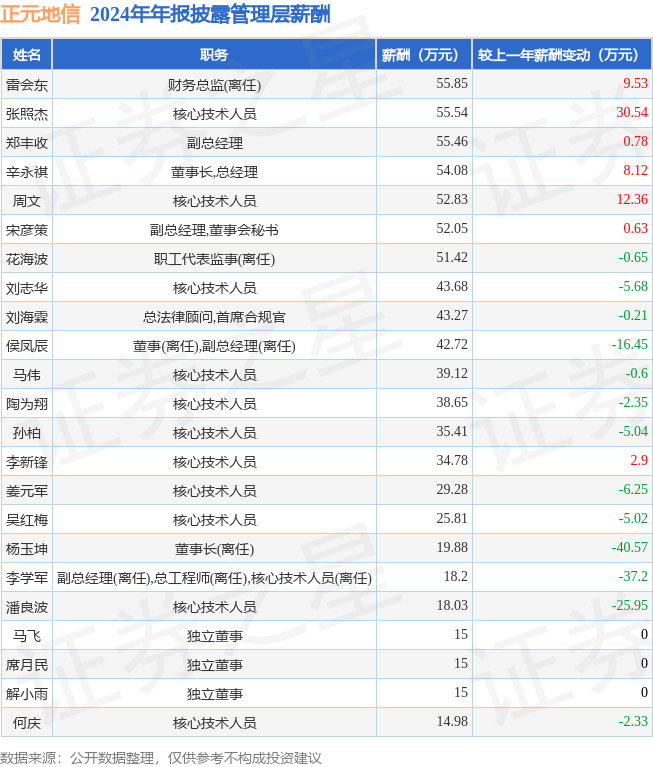This screenshot has height=767, width=653.
Task: Click the 数据来源 footnote text
Action: [x=161, y=758]
